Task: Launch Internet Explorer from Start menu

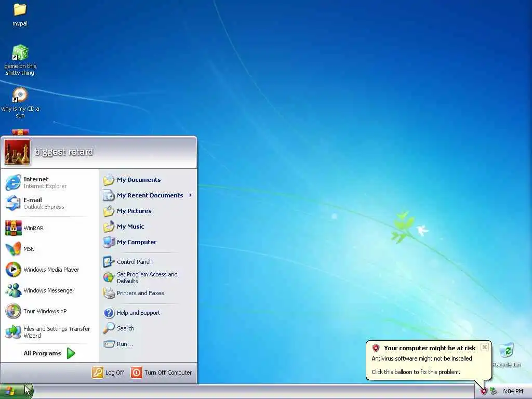Action: (x=49, y=182)
